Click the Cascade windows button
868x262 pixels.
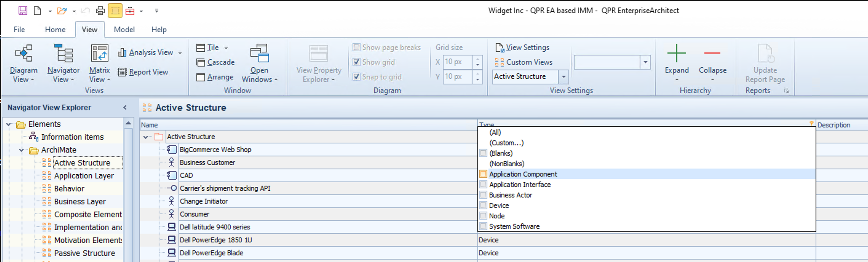click(x=220, y=62)
